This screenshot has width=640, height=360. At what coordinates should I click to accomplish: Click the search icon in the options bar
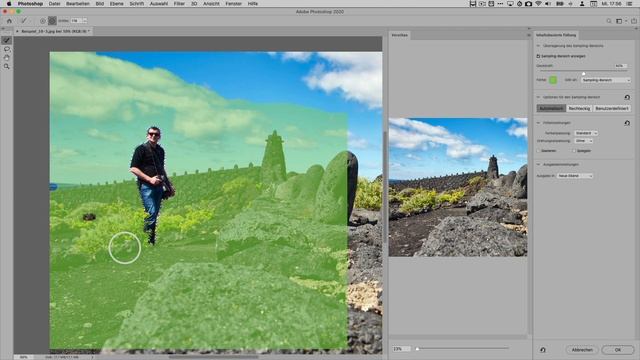point(609,21)
